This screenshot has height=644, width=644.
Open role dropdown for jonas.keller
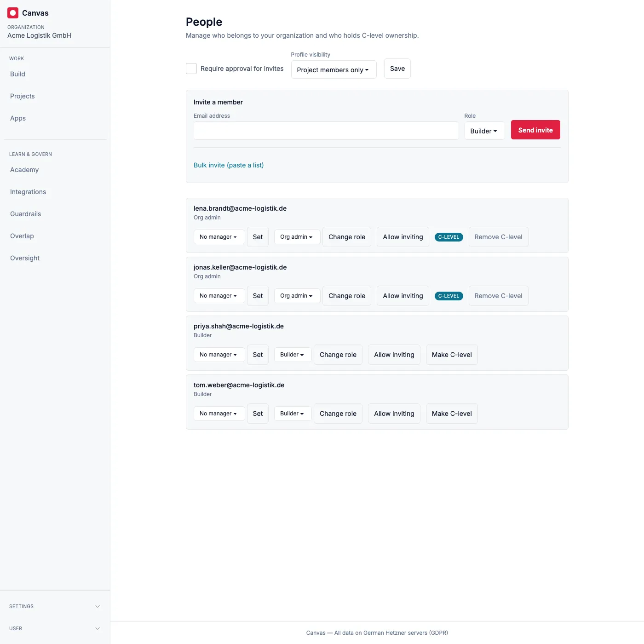(x=297, y=296)
